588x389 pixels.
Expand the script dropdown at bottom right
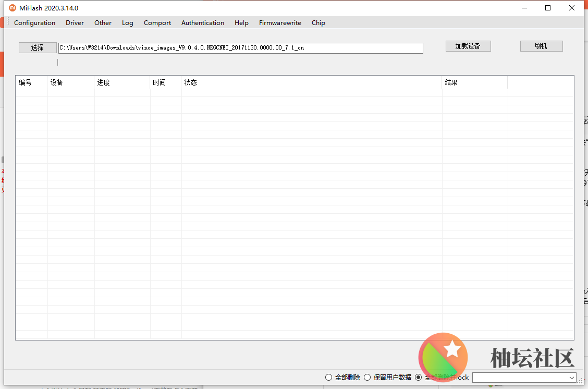[x=571, y=378]
